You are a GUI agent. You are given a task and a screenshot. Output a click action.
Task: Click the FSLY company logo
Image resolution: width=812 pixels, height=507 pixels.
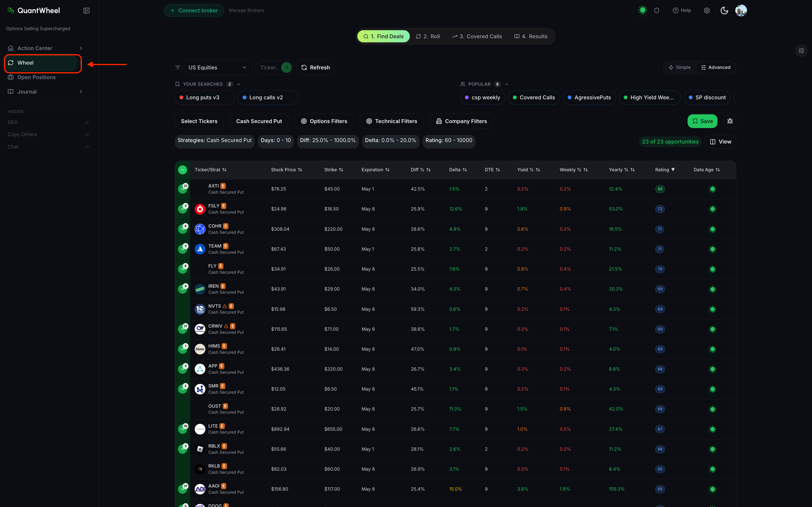[200, 209]
